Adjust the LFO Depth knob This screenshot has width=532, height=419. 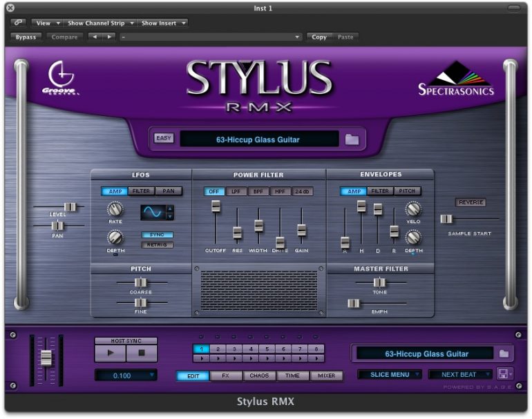pos(115,237)
